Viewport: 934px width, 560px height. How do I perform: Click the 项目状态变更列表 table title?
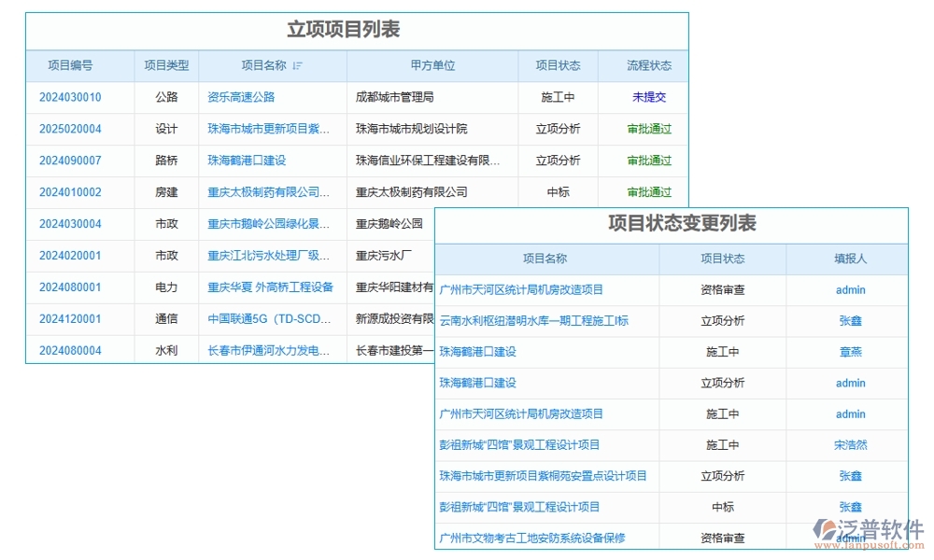[682, 224]
